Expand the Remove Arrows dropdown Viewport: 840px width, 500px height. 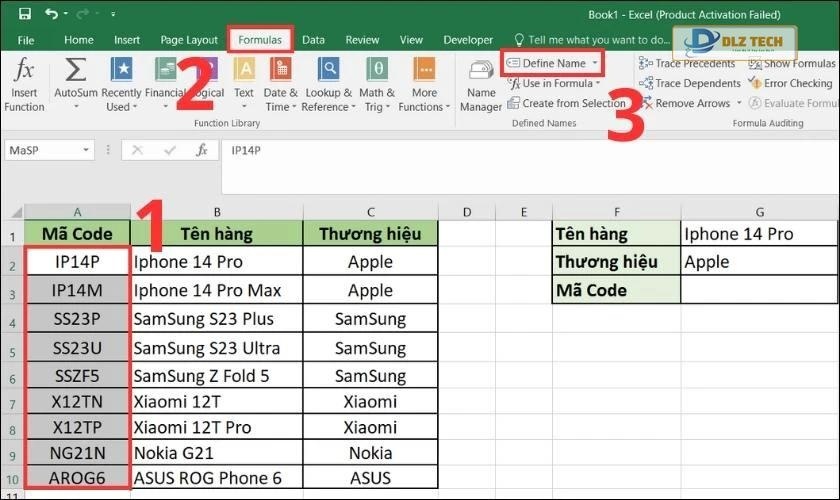pos(739,103)
